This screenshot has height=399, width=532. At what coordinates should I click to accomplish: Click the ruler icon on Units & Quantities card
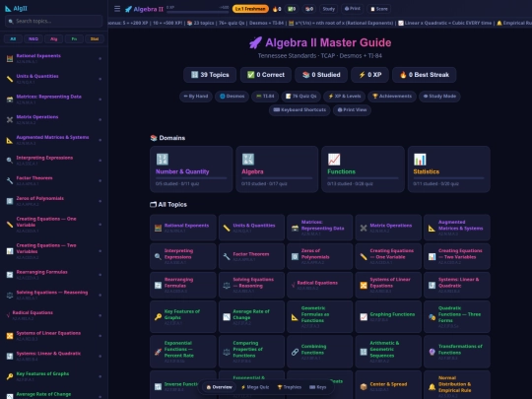(227, 228)
